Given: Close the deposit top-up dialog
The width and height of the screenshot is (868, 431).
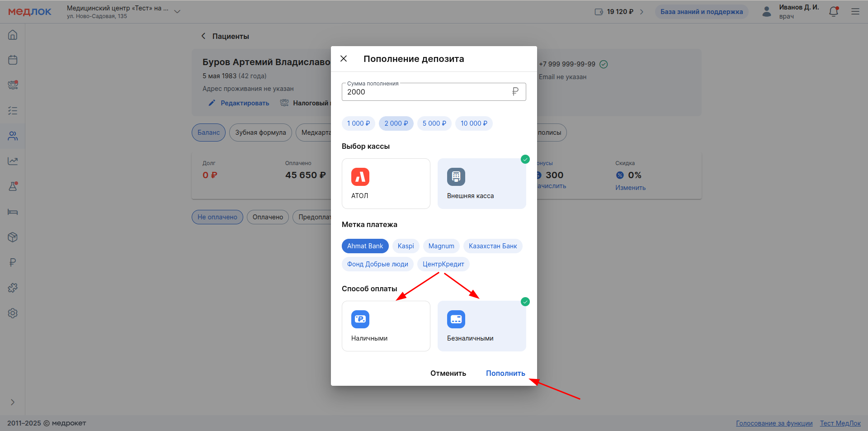Looking at the screenshot, I should click(x=344, y=59).
